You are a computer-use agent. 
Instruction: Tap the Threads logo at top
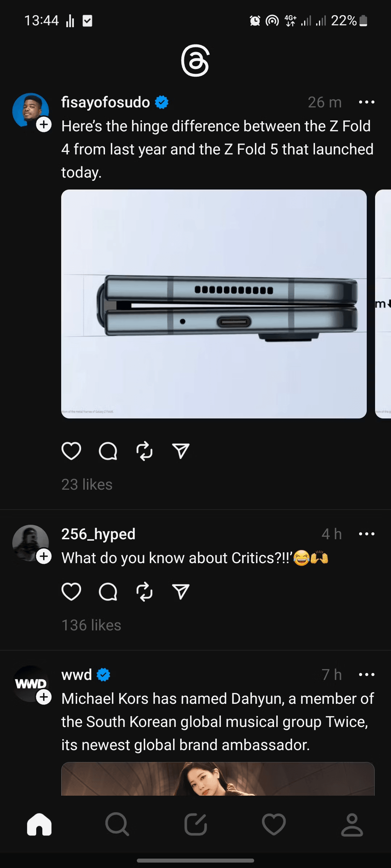(x=195, y=61)
